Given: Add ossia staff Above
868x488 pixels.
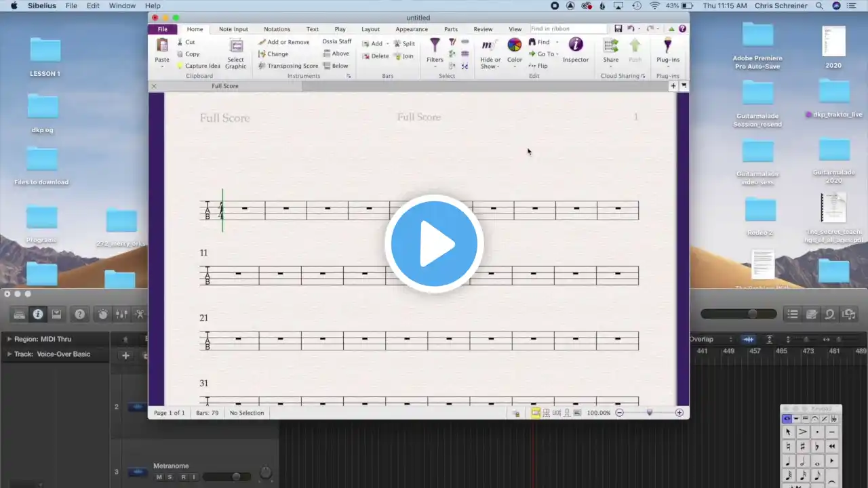Looking at the screenshot, I should click(x=336, y=54).
